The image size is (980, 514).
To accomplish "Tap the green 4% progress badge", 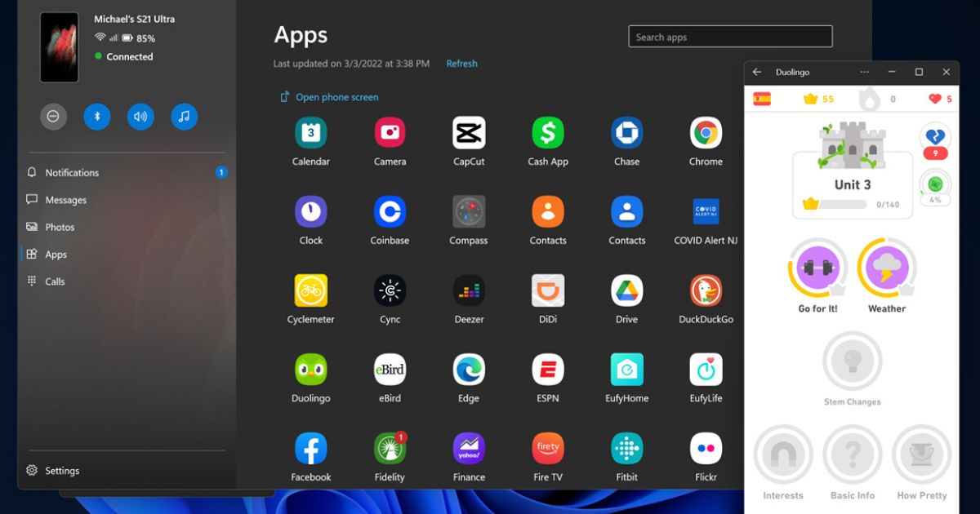I will coord(935,187).
